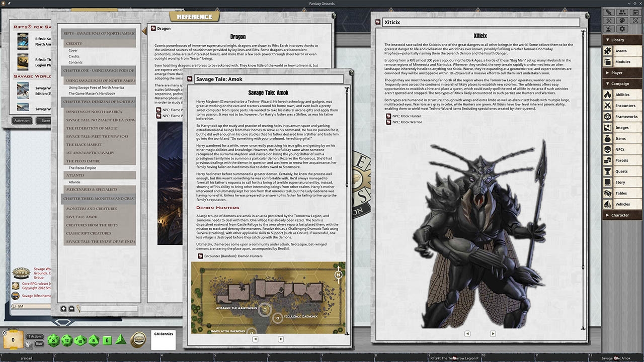Click the green d12 die

point(67,340)
